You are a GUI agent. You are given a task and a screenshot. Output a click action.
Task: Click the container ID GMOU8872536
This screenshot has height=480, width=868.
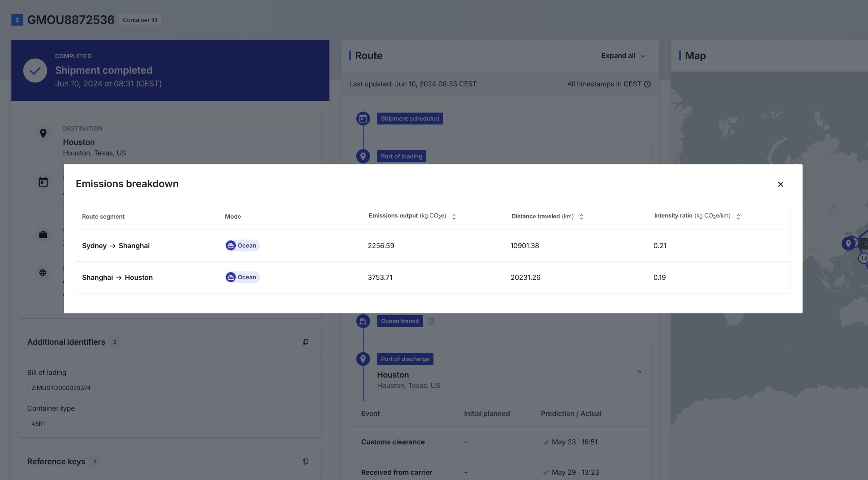[71, 20]
